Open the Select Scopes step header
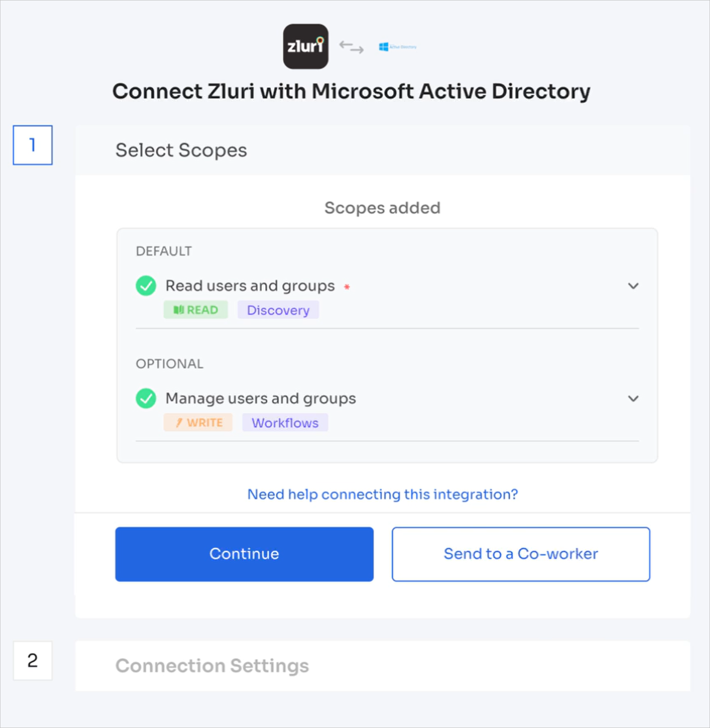The height and width of the screenshot is (728, 710). click(x=383, y=150)
